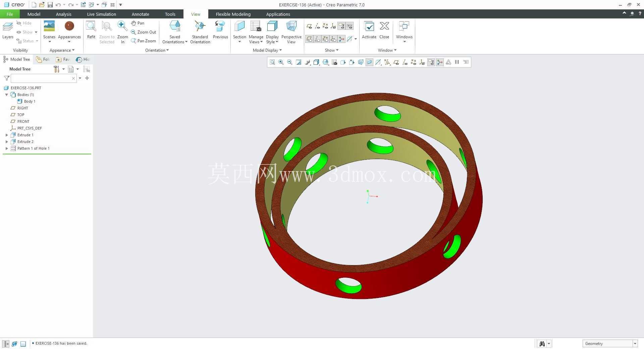This screenshot has width=644, height=349.
Task: Select Body 1 in the model tree
Action: 30,101
